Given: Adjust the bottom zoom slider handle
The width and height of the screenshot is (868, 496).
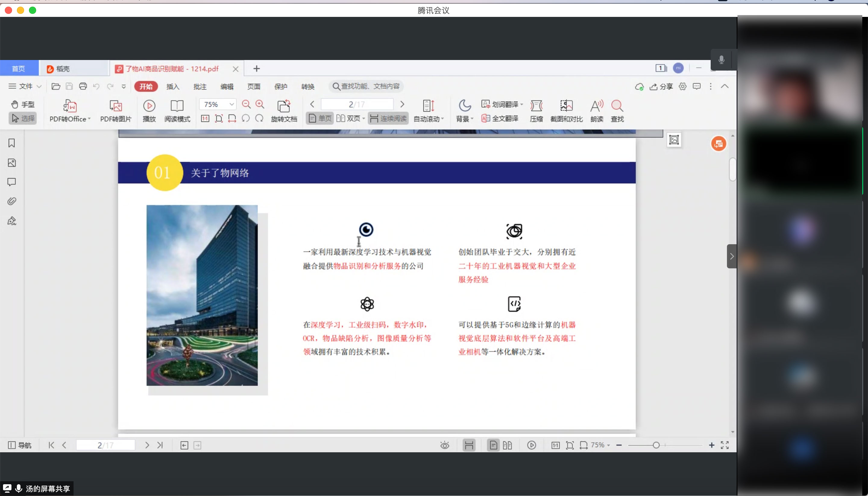Looking at the screenshot, I should tap(656, 445).
